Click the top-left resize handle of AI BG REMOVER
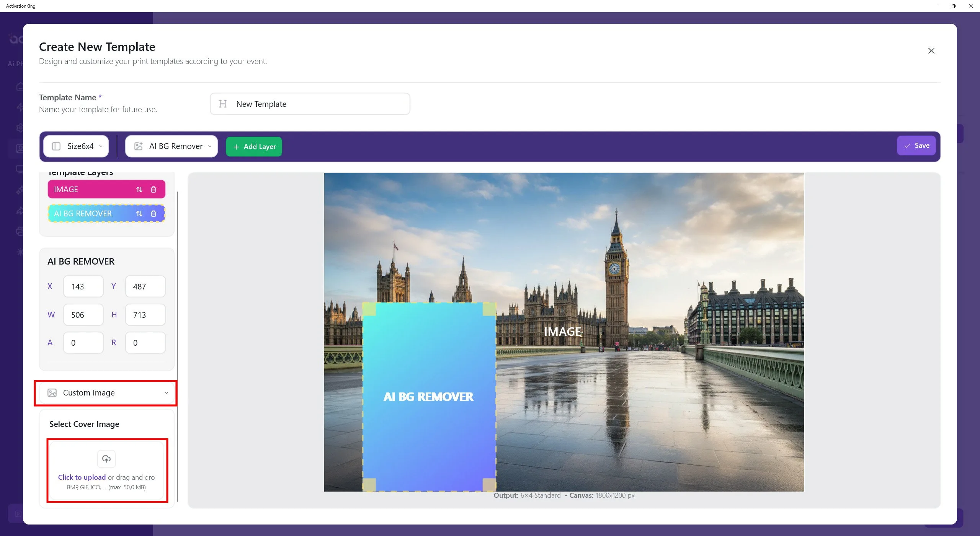The height and width of the screenshot is (536, 980). (x=369, y=309)
